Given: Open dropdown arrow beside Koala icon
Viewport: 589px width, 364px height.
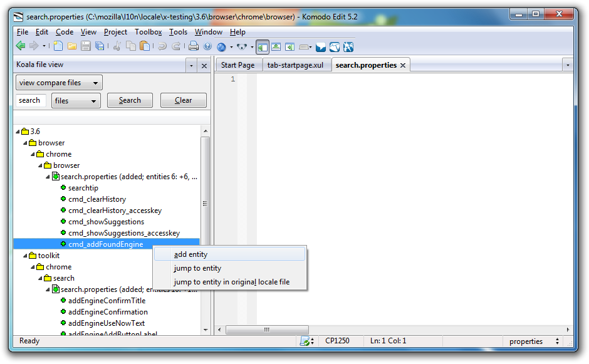Looking at the screenshot, I should pyautogui.click(x=252, y=47).
